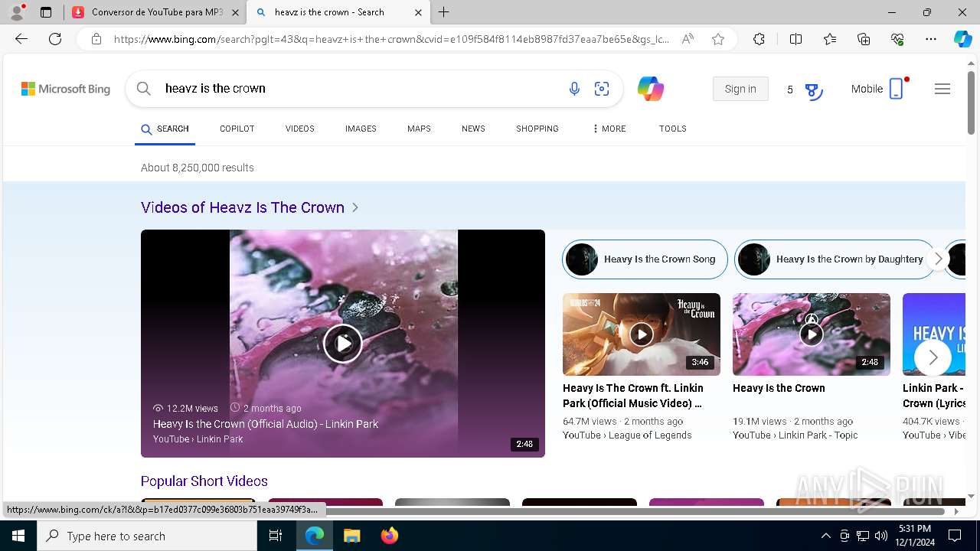
Task: Open the Extensions puzzle icon
Action: tap(759, 39)
